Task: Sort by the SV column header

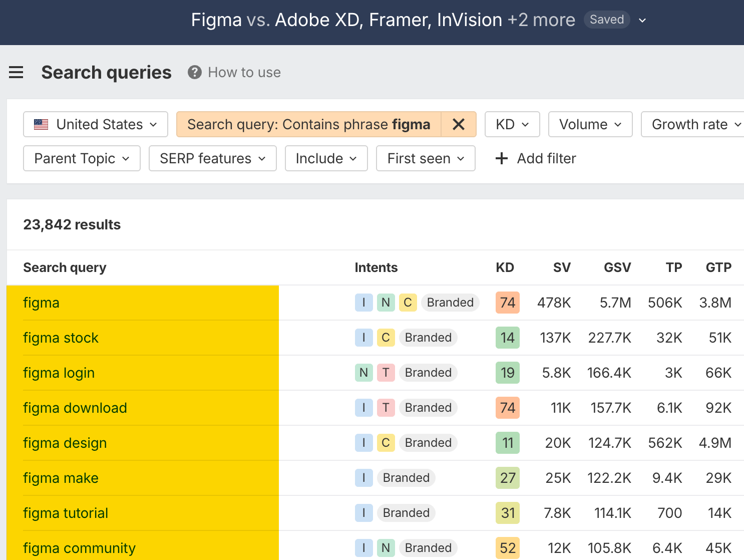Action: (562, 267)
